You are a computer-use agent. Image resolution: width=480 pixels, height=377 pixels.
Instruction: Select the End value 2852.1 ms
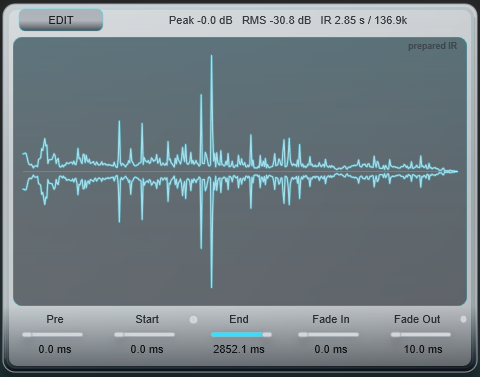(x=239, y=349)
